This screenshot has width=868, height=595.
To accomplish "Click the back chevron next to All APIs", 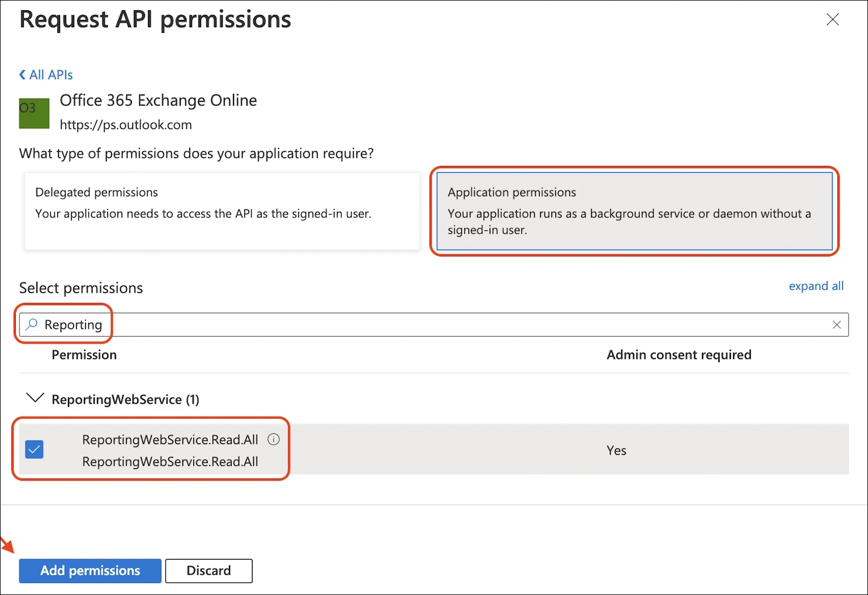I will (22, 74).
